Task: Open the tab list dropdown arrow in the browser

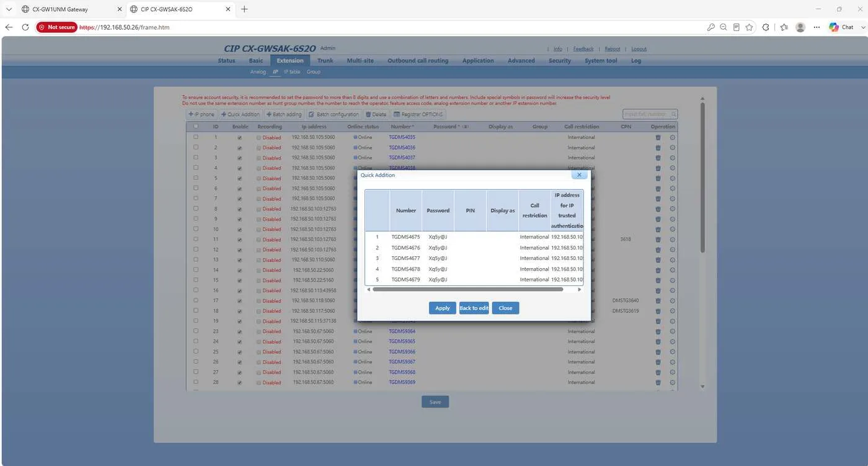Action: click(x=9, y=9)
